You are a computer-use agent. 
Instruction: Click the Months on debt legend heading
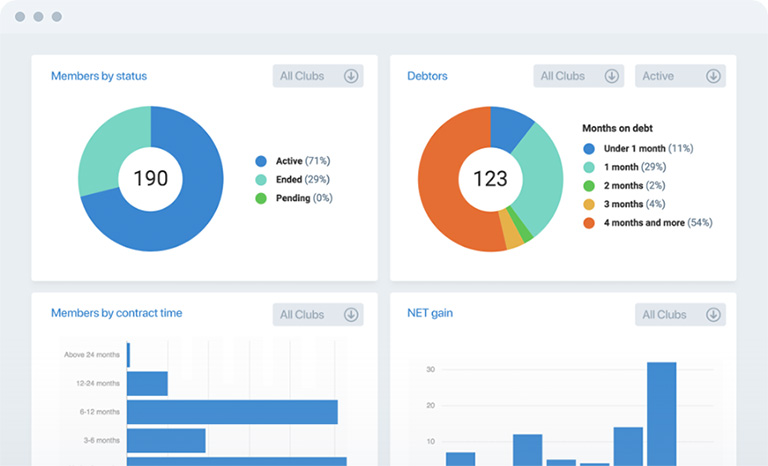click(x=617, y=128)
